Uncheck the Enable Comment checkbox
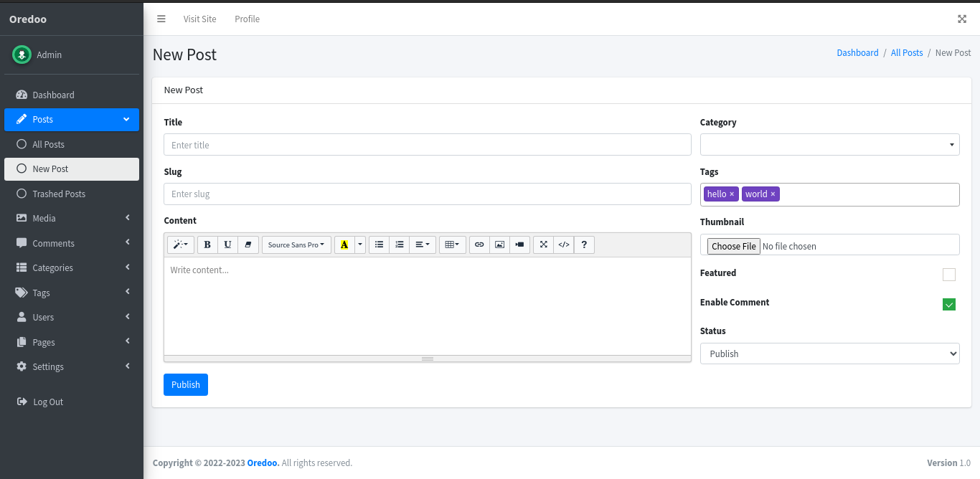Image resolution: width=980 pixels, height=479 pixels. 948,305
